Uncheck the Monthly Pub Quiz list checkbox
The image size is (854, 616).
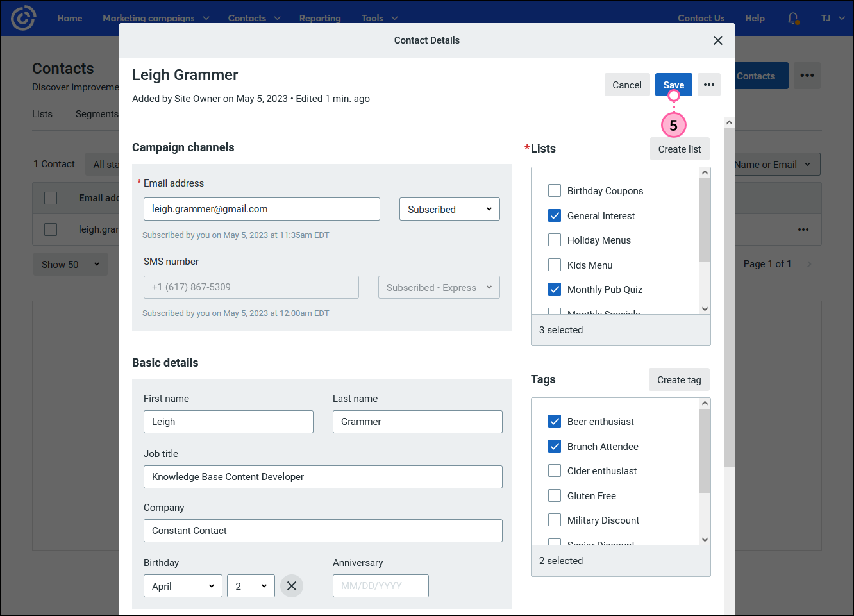pyautogui.click(x=555, y=289)
